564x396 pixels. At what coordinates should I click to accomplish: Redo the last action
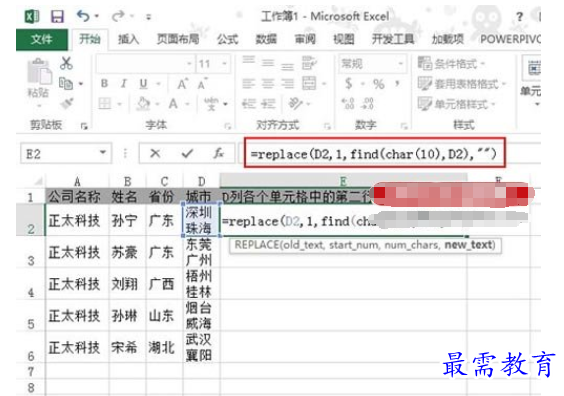click(118, 16)
